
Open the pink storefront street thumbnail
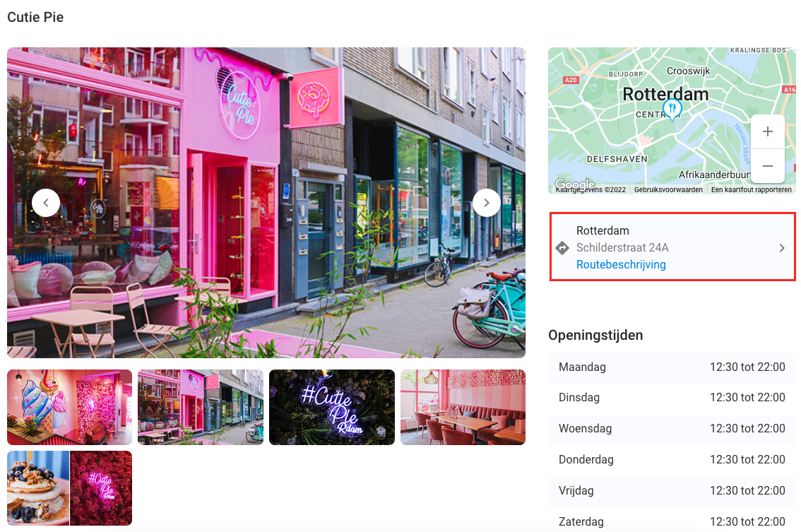(201, 408)
